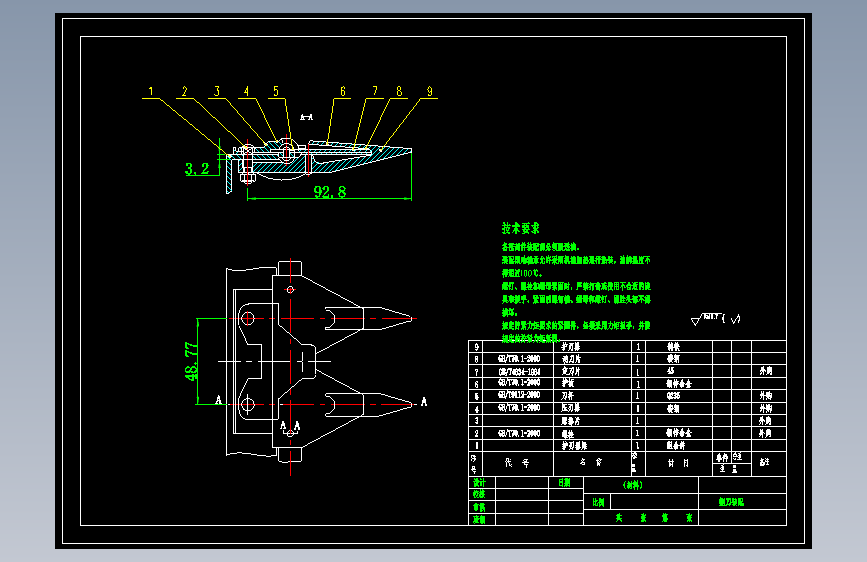Select balloon callout number 9
The image size is (867, 562).
(430, 91)
